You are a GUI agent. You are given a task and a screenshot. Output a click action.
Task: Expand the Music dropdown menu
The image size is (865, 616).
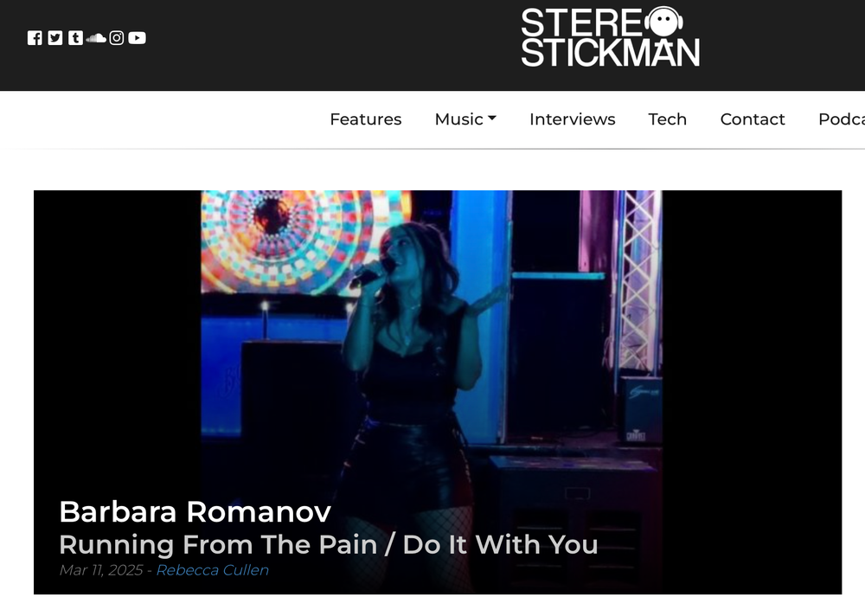465,119
